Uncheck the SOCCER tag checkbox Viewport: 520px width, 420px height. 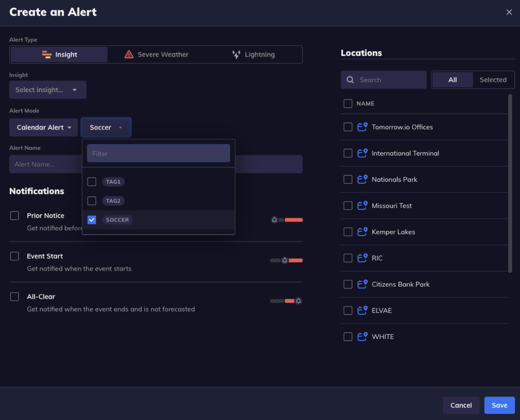[92, 220]
